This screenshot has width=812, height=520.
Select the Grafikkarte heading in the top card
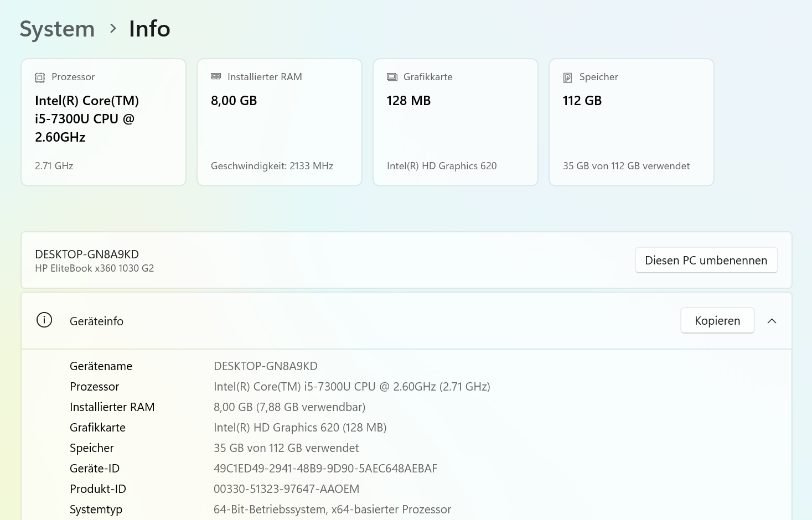tap(428, 77)
